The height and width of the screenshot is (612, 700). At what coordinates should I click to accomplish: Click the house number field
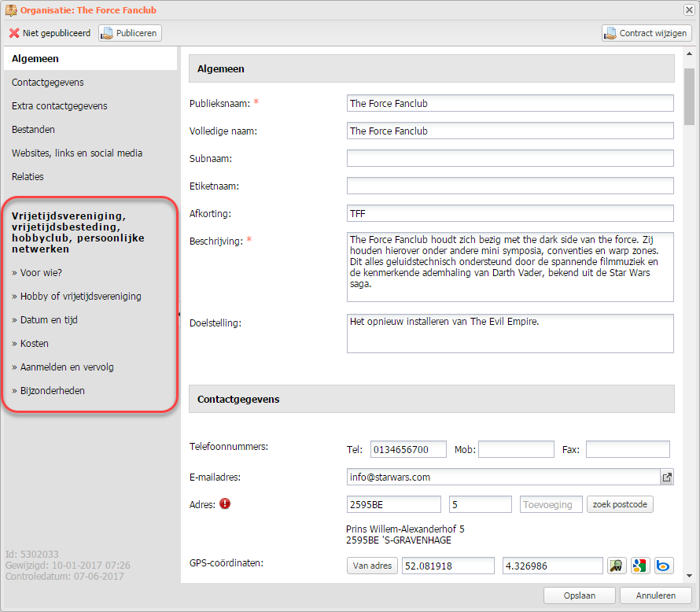click(481, 504)
